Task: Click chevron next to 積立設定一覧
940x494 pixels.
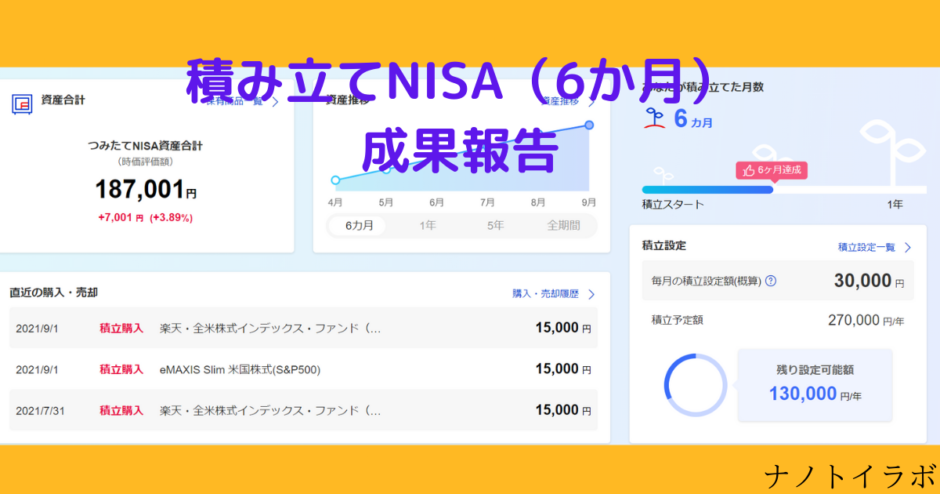Action: [x=908, y=247]
